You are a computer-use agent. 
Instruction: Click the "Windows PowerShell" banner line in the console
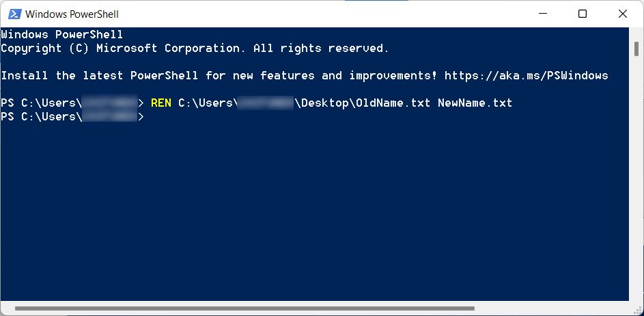[x=61, y=34]
